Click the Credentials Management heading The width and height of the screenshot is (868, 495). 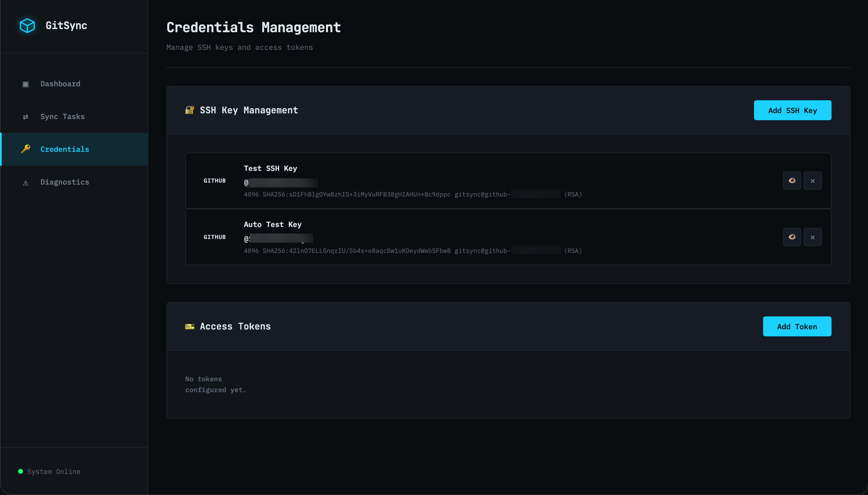[x=253, y=27]
